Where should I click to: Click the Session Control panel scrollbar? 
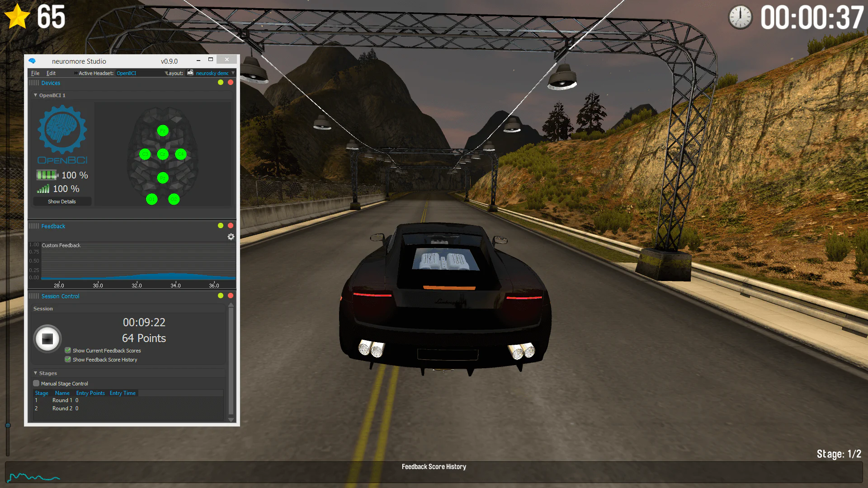231,361
